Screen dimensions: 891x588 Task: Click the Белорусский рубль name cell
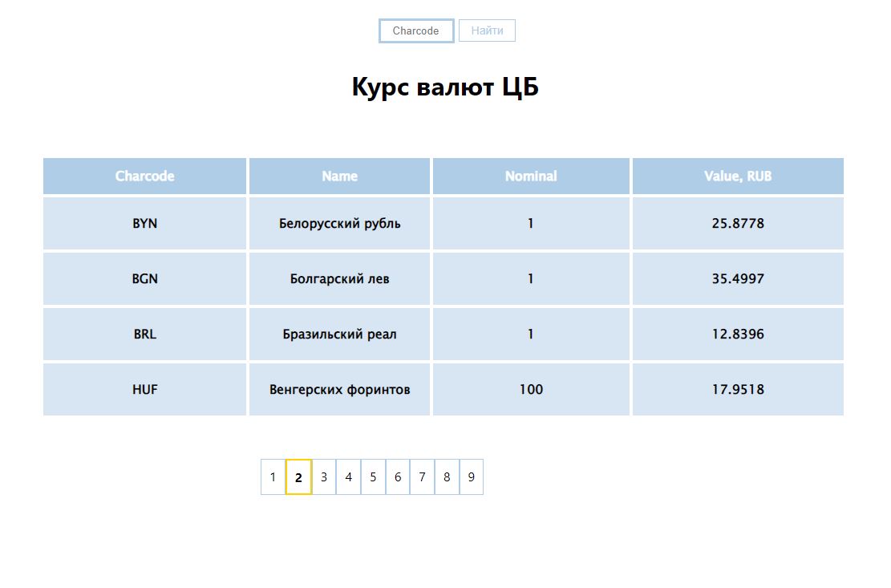pos(340,223)
